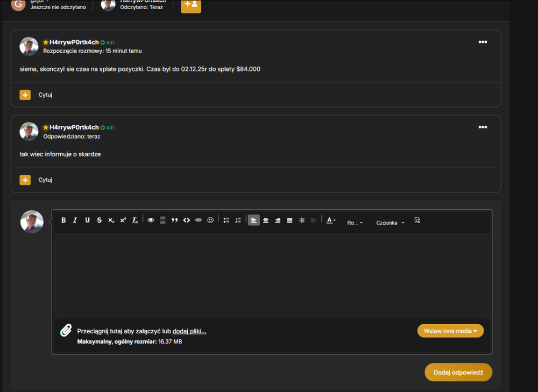Open the text color dropdown
The width and height of the screenshot is (538, 392).
click(330, 220)
